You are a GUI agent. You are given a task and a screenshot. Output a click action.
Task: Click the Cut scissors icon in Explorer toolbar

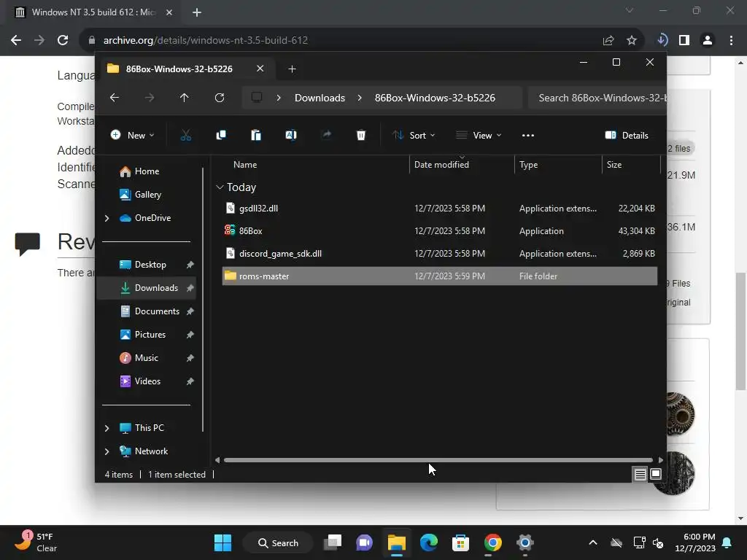pyautogui.click(x=186, y=136)
